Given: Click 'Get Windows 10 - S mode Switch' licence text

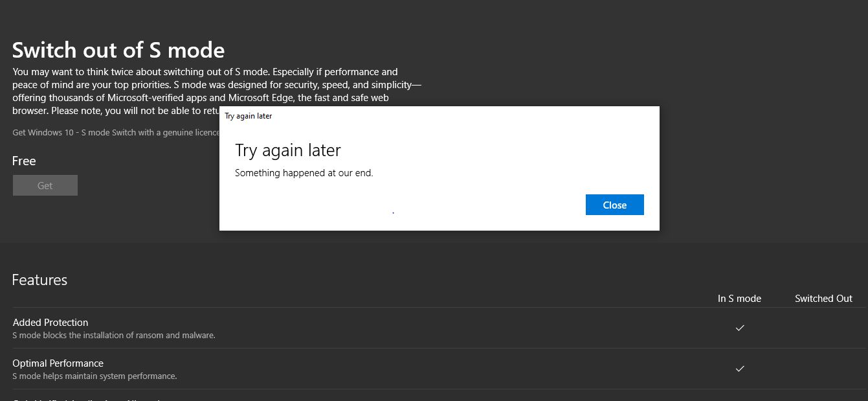Looking at the screenshot, I should coord(116,132).
